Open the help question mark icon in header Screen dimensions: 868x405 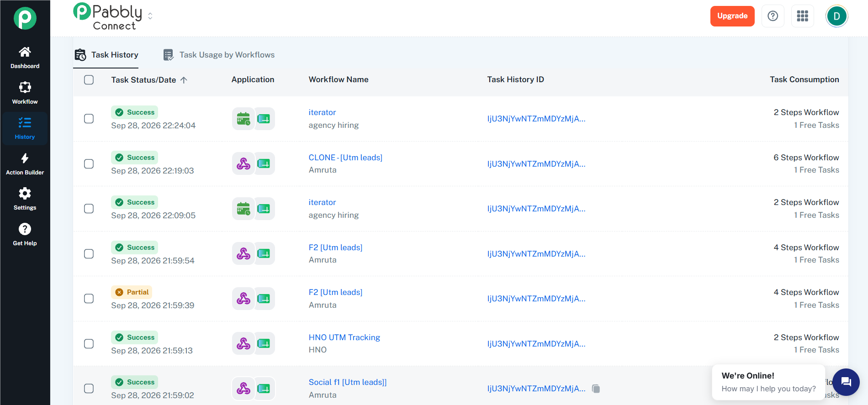click(x=773, y=16)
